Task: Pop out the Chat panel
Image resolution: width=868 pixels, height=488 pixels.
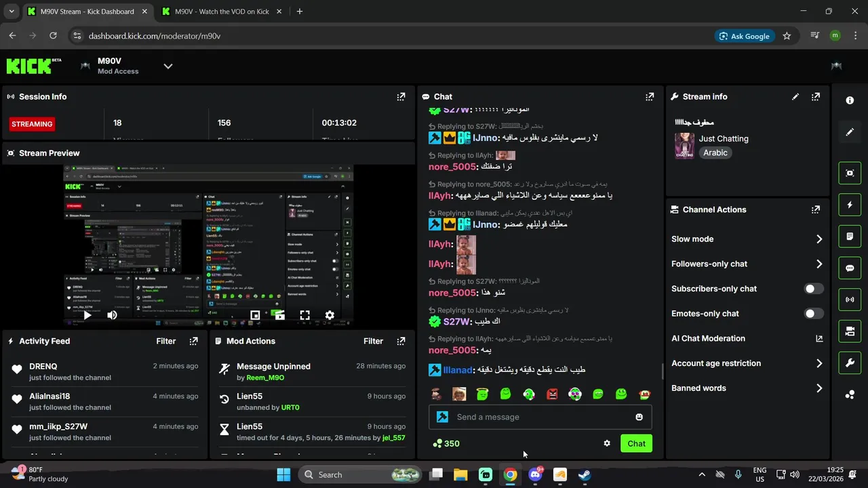Action: point(650,97)
